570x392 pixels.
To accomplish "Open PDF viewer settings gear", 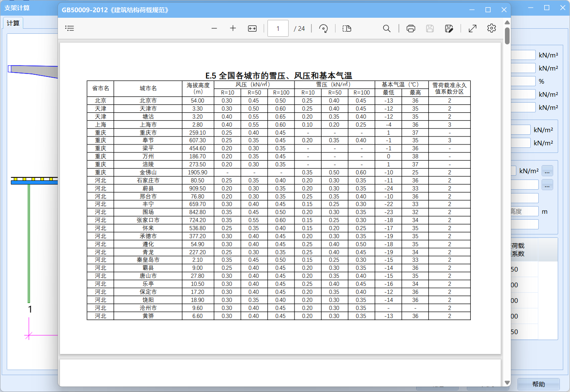I will pos(491,28).
